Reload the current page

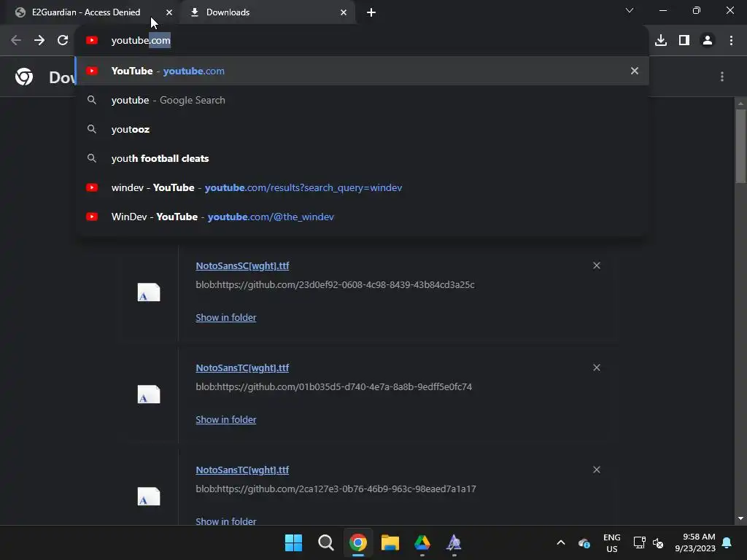coord(63,41)
